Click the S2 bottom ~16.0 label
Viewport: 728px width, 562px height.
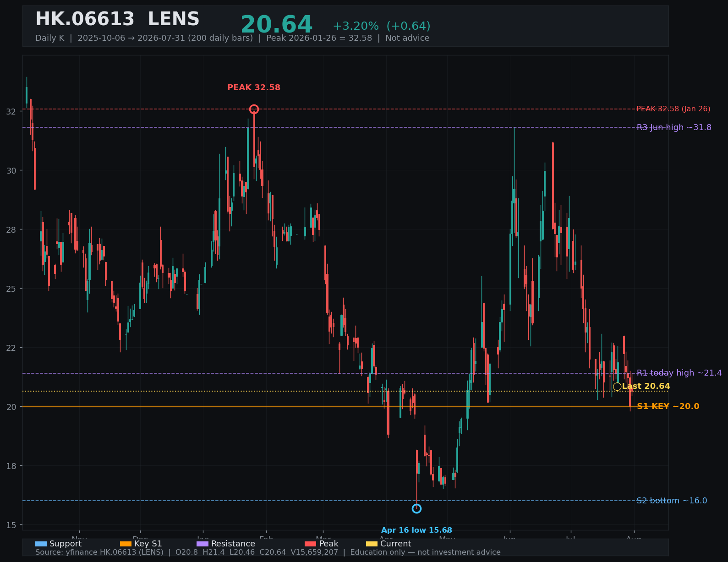(x=672, y=501)
